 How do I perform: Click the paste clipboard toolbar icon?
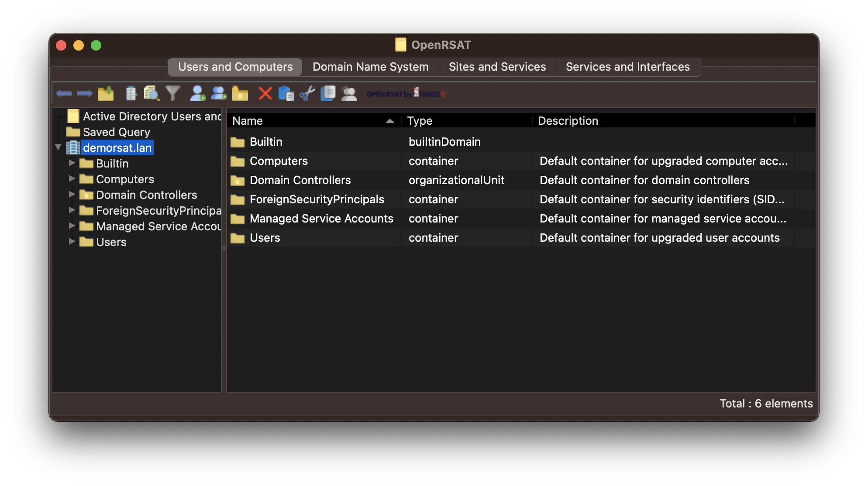(x=286, y=93)
